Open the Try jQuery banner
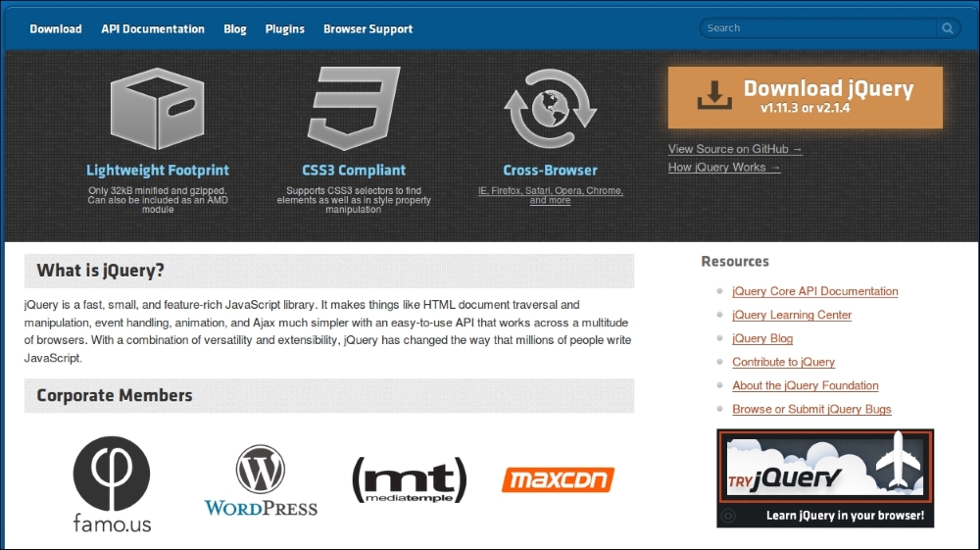 coord(825,478)
